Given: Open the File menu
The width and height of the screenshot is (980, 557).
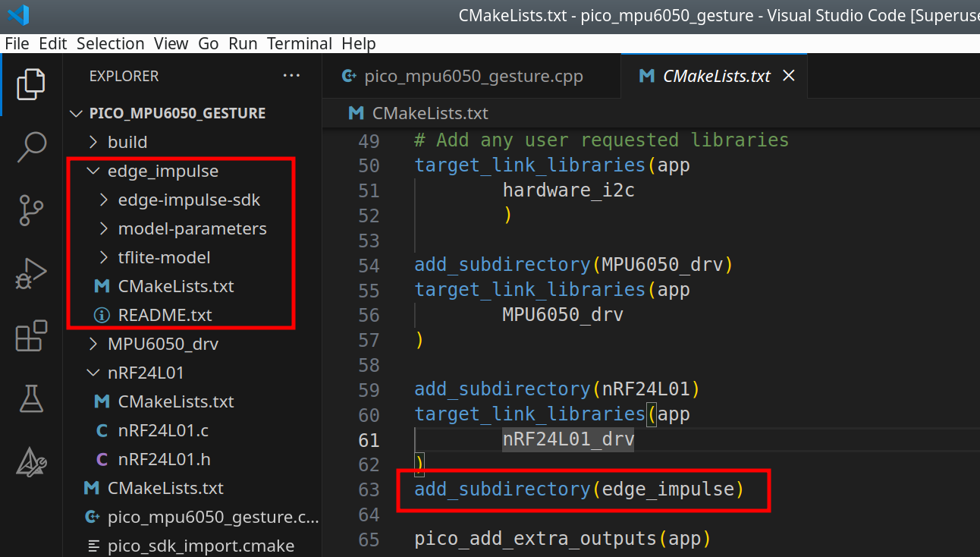Looking at the screenshot, I should (x=17, y=43).
